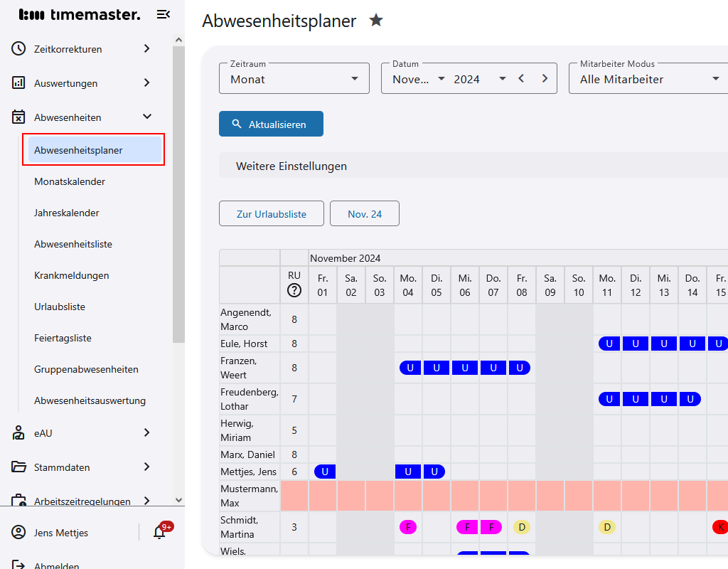Collapse the sidebar with the hamburger icon
The image size is (728, 569).
pos(163,14)
